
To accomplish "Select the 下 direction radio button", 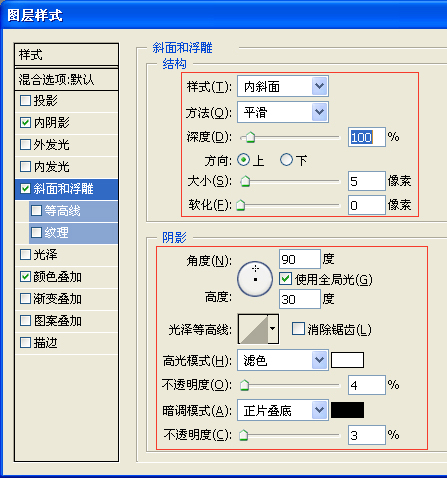I will pos(286,160).
